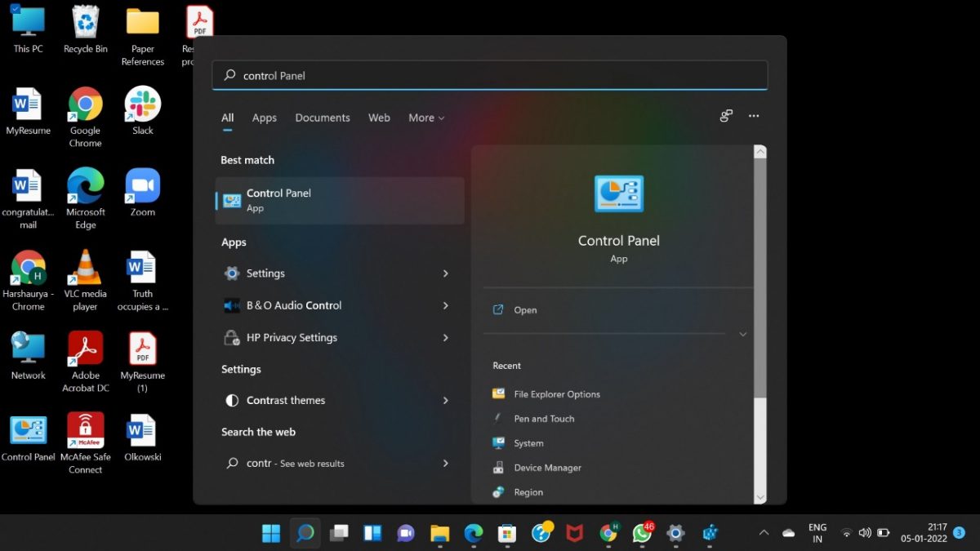This screenshot has width=980, height=551.
Task: Expand the HP Privacy Settings result
Action: click(x=446, y=337)
